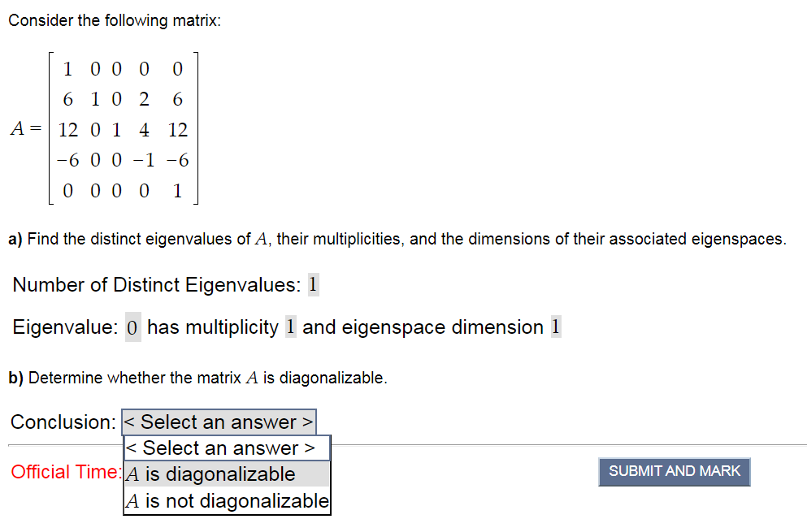Click part b) question heading
Image resolution: width=807 pixels, height=532 pixels.
click(195, 377)
